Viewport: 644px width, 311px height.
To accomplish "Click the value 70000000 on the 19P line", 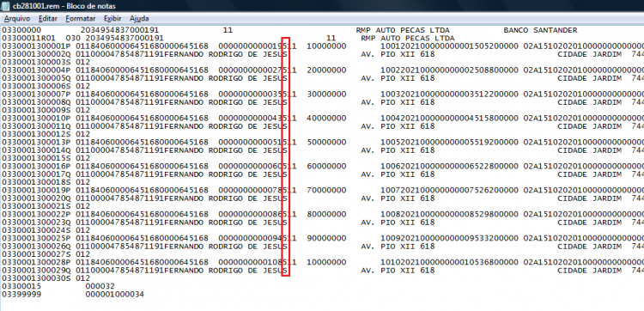I will pyautogui.click(x=326, y=190).
